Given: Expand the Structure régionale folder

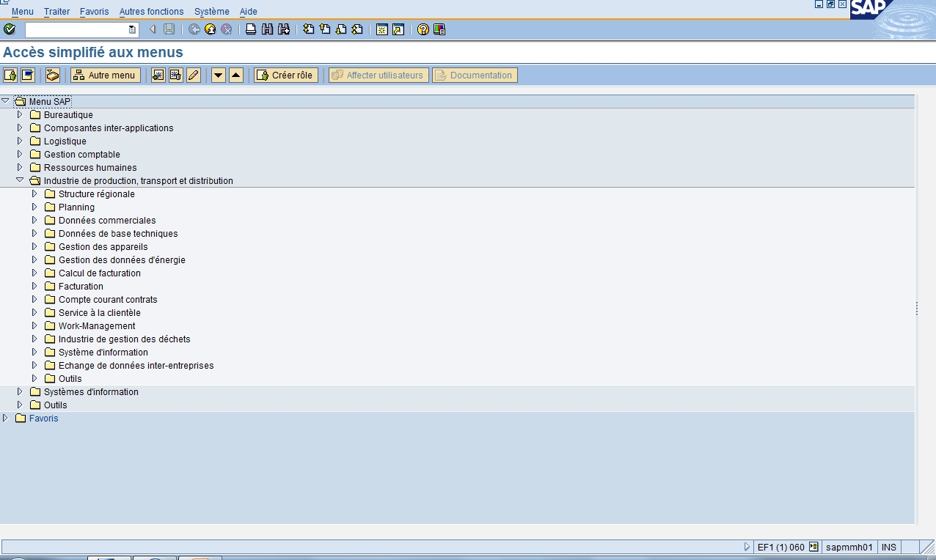Looking at the screenshot, I should 34,194.
